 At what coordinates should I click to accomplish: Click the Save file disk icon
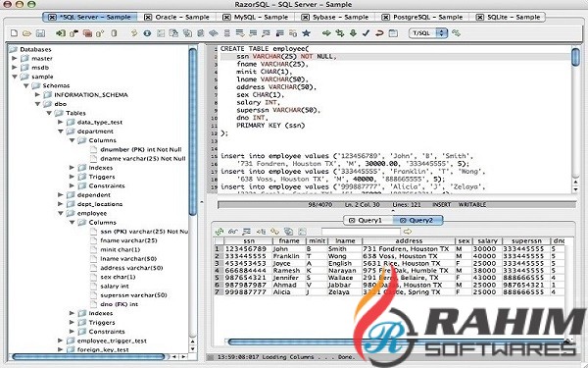coord(40,33)
